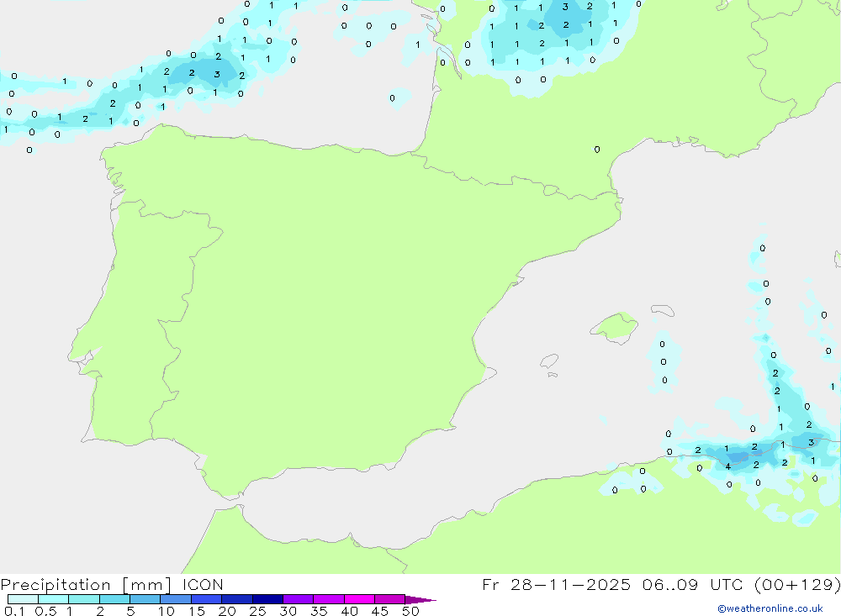Click the 20–25 mm dark blue swatch
Screen dimensions: 841x616
coord(236,599)
